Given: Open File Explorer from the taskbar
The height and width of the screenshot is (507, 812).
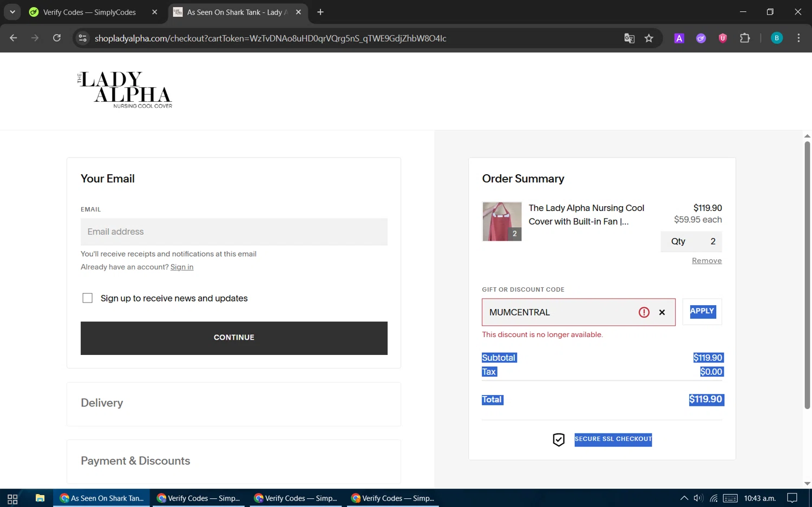Looking at the screenshot, I should click(x=40, y=498).
